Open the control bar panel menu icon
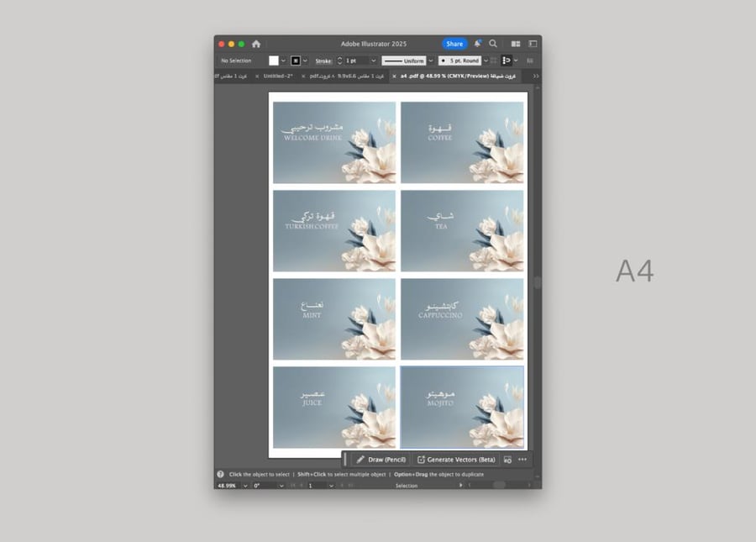The height and width of the screenshot is (542, 756). coord(530,61)
